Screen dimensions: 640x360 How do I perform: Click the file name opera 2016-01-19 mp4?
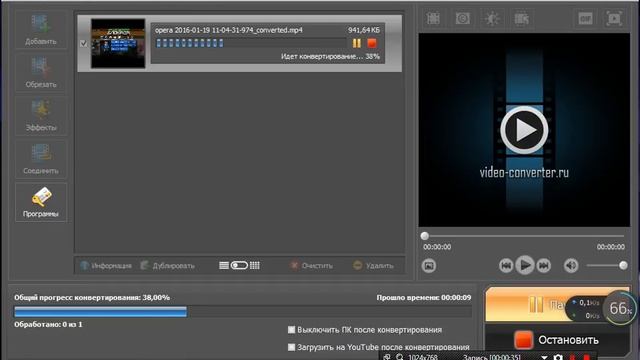point(229,30)
